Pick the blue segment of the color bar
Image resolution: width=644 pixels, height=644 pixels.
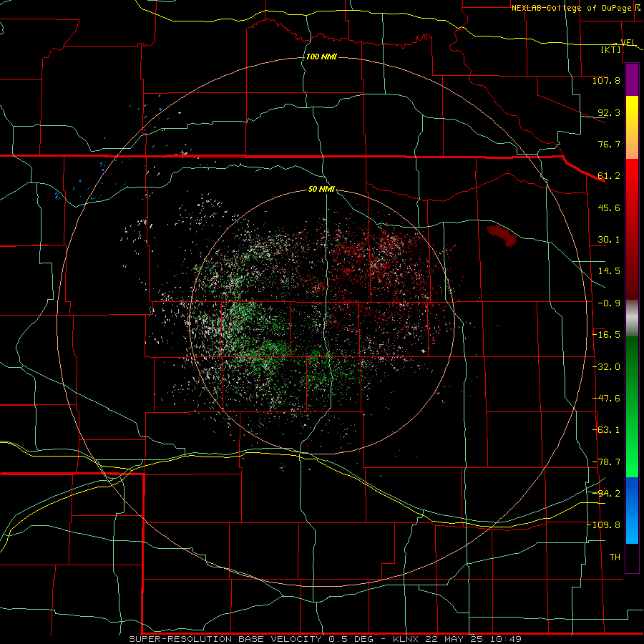(x=632, y=510)
